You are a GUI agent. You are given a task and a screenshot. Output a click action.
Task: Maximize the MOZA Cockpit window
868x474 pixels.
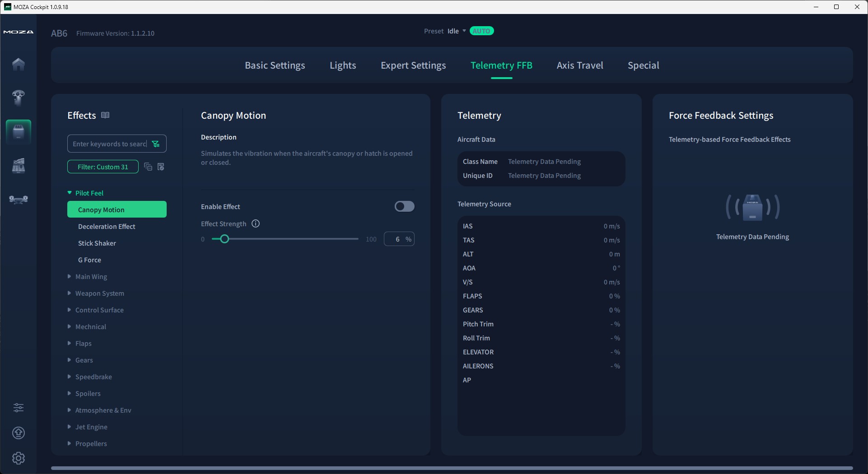(x=836, y=7)
